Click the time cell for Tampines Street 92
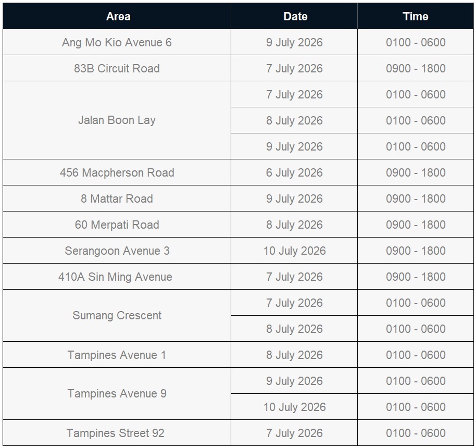Viewport: 476px width, 448px height. pyautogui.click(x=416, y=433)
